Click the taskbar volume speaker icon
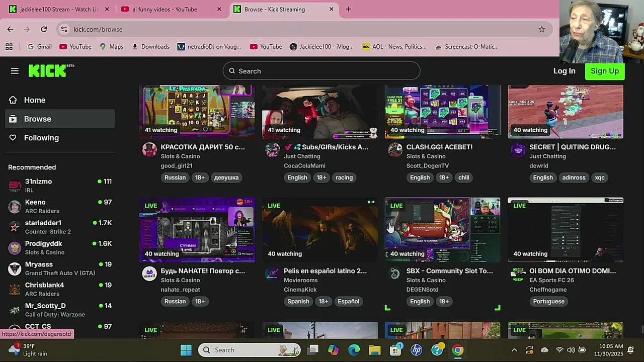The image size is (644, 362). coord(571,350)
